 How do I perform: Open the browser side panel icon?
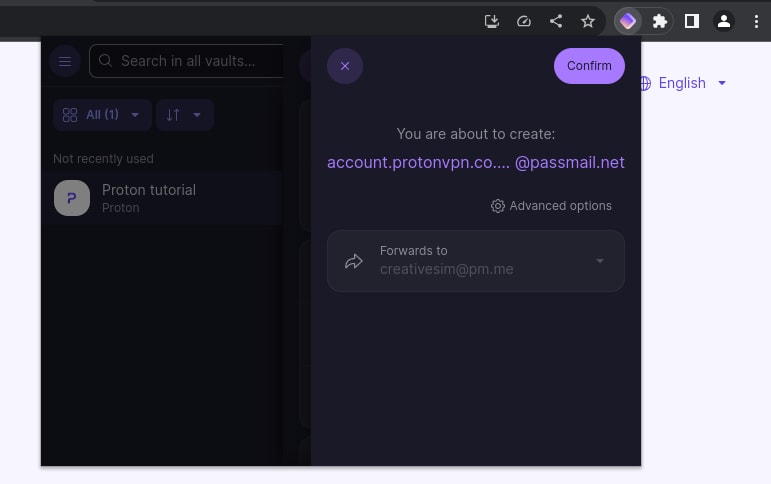tap(692, 21)
